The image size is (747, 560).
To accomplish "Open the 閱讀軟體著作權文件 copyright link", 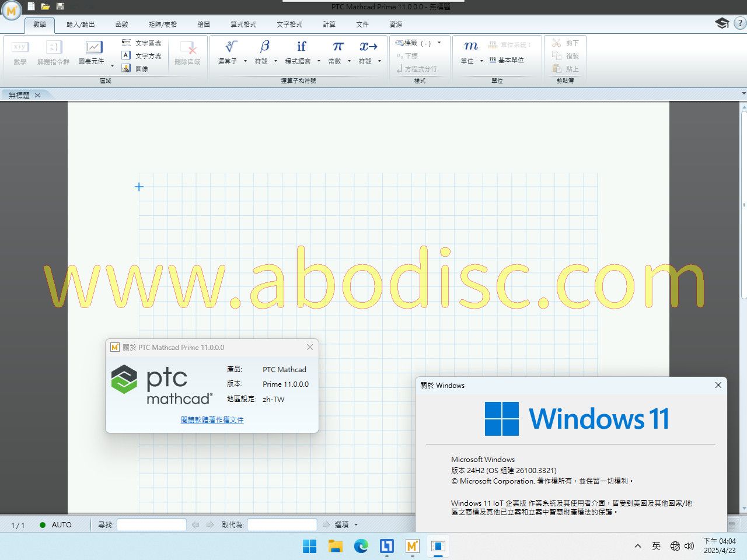I will (x=212, y=419).
